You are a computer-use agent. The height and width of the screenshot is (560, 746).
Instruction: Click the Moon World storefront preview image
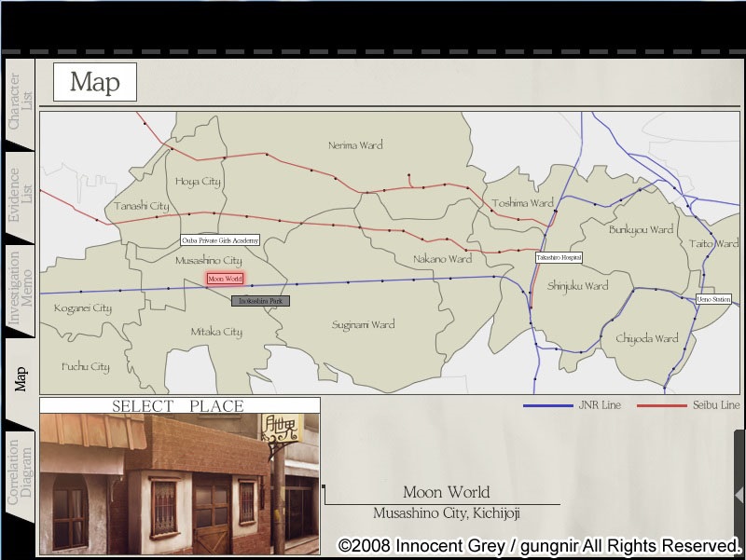(x=179, y=484)
